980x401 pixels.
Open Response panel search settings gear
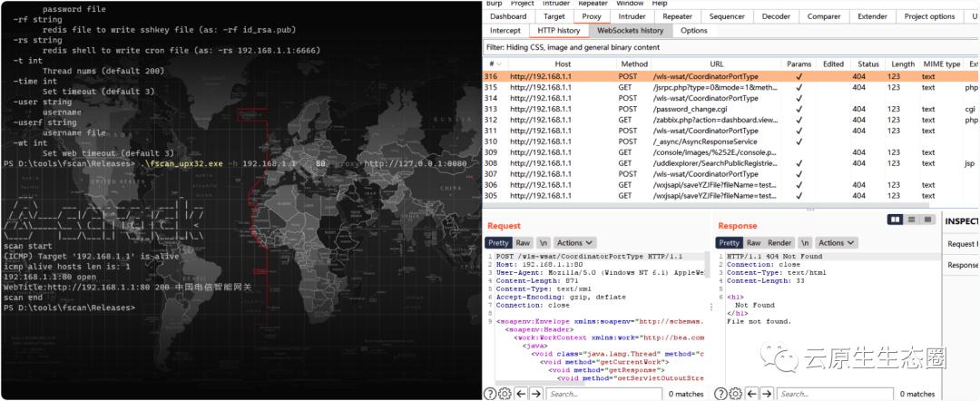point(736,394)
